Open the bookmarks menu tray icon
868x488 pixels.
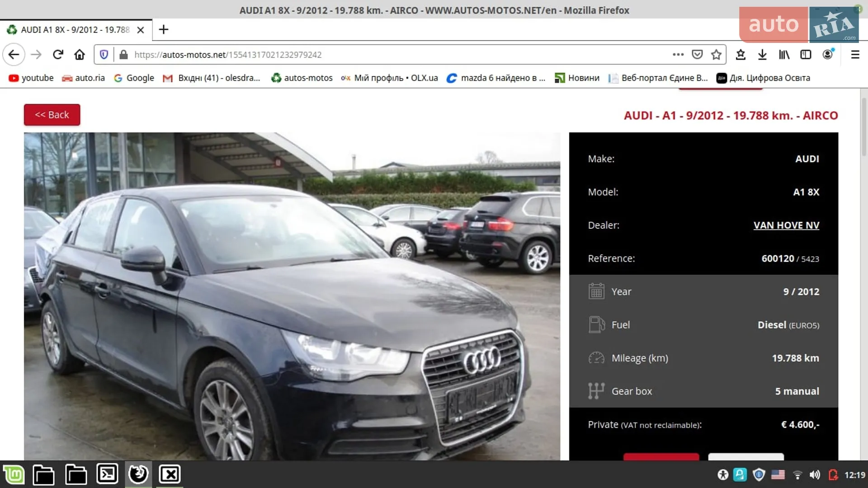pos(741,55)
